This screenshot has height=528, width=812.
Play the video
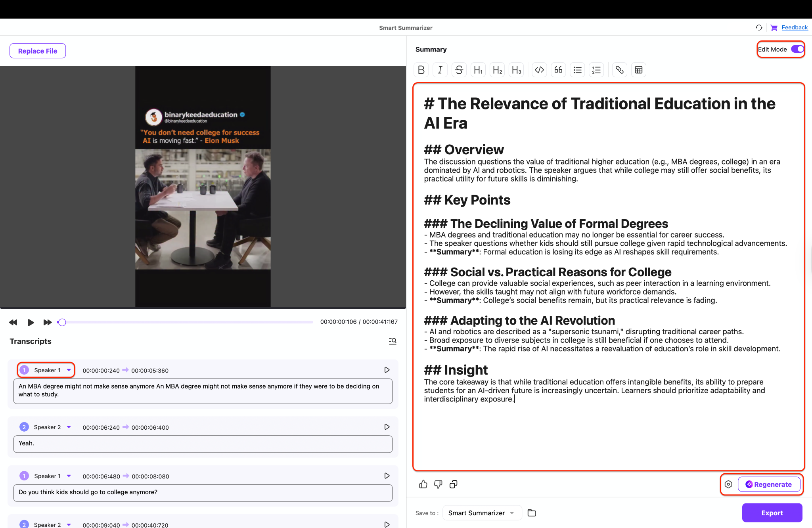[x=31, y=322]
